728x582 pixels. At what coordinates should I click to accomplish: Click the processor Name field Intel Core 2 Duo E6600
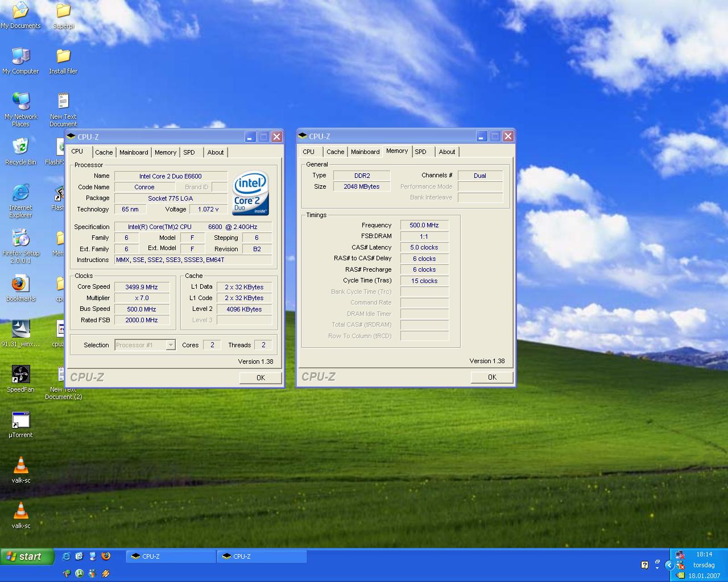coord(171,176)
